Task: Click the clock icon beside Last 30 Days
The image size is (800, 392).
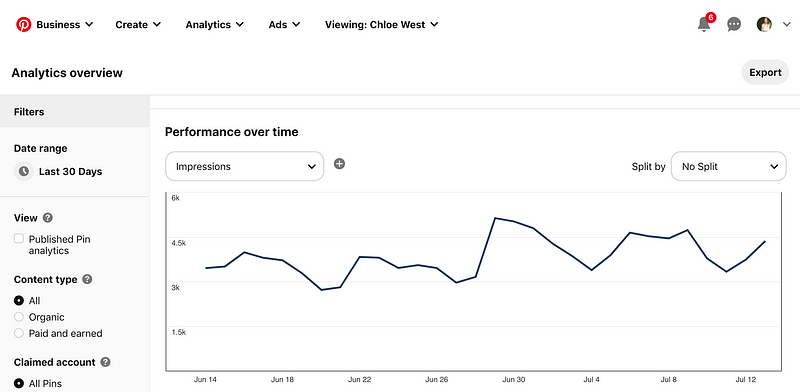Action: [23, 172]
